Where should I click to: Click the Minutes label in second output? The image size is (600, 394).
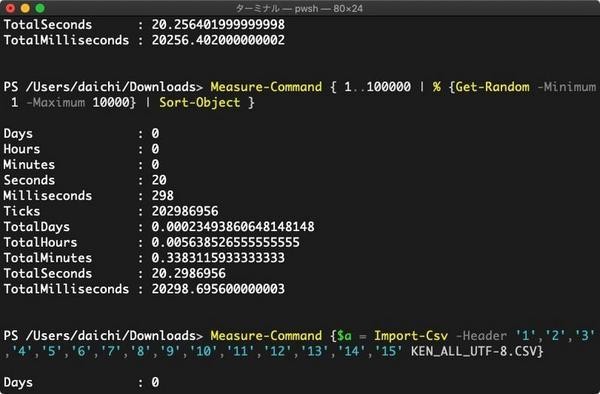click(29, 164)
